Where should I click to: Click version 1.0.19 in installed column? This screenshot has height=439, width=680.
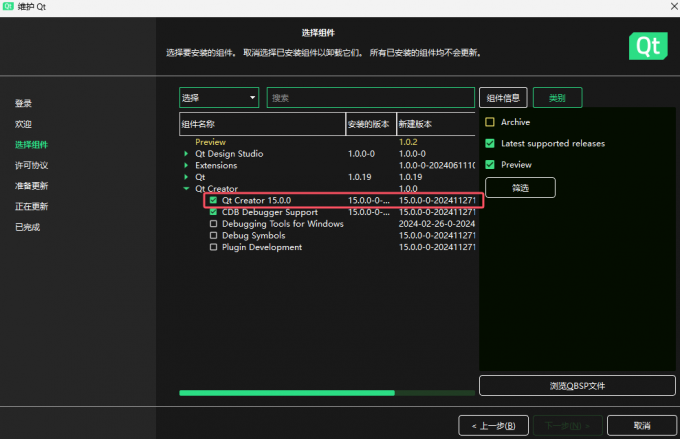click(360, 177)
